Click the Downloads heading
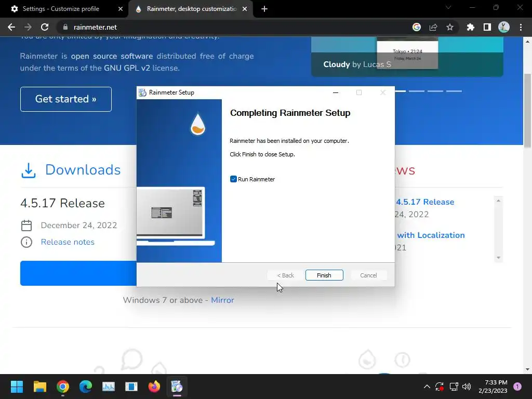This screenshot has width=532, height=399. pyautogui.click(x=83, y=170)
